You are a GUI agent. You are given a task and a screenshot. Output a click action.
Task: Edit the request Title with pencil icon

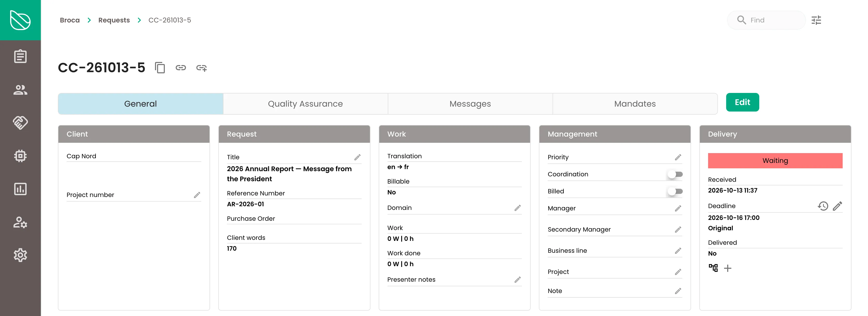click(x=357, y=157)
